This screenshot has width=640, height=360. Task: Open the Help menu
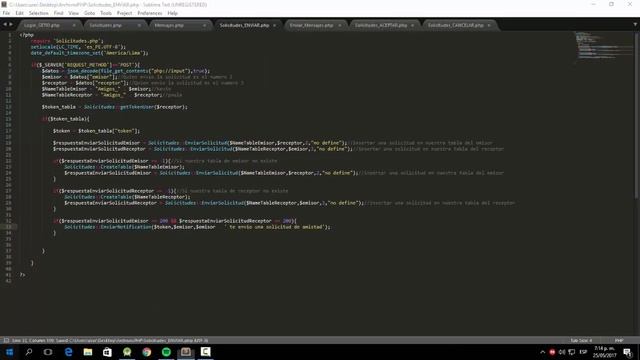pos(172,13)
